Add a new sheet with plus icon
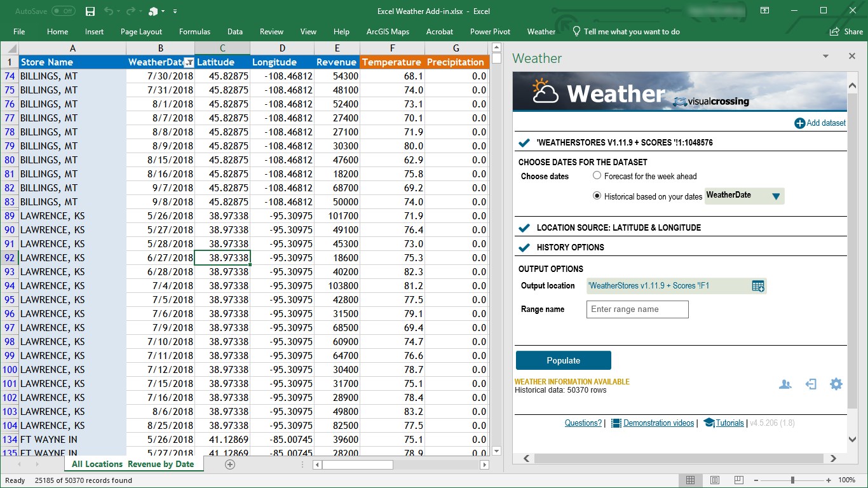This screenshot has width=868, height=488. click(x=230, y=464)
